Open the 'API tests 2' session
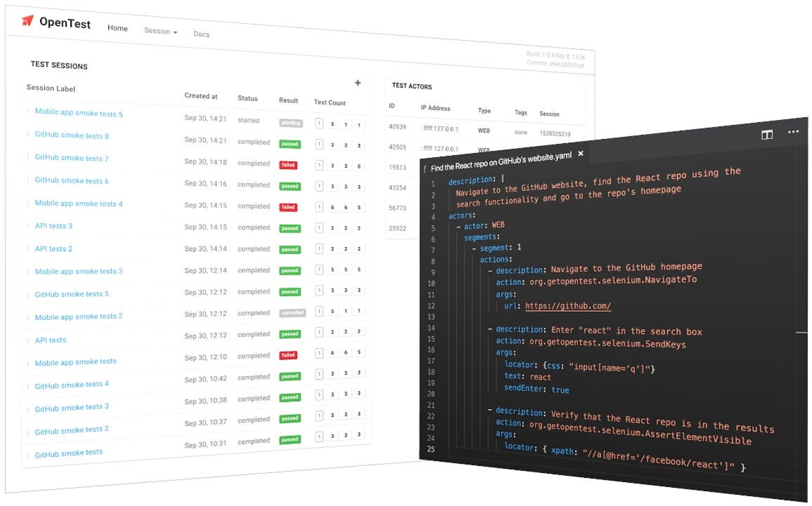 click(53, 248)
